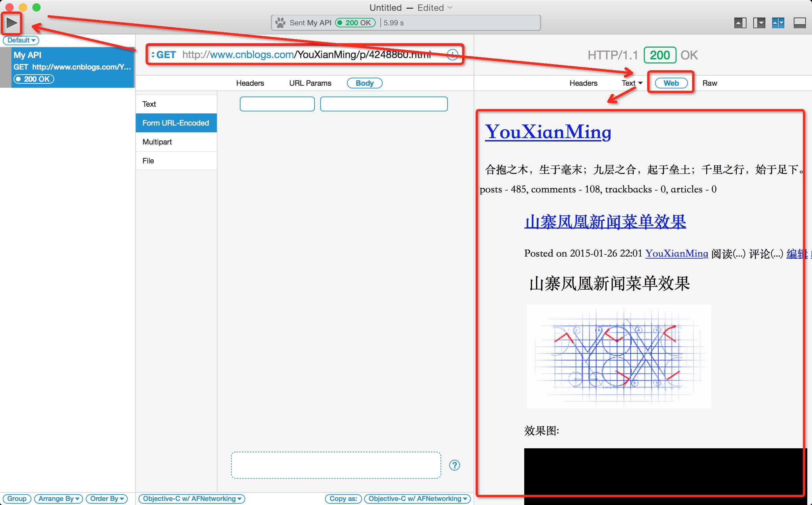
Task: Open the GET method selector
Action: [163, 54]
